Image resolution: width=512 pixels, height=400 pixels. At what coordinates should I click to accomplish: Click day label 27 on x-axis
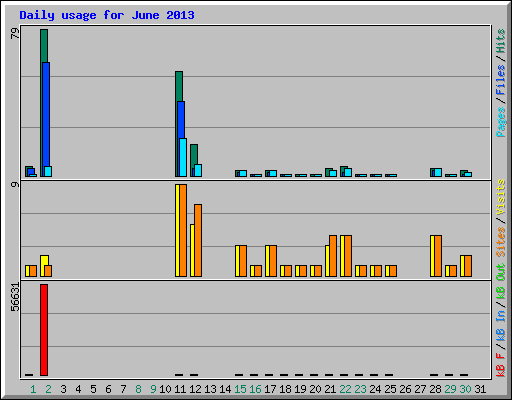420,389
